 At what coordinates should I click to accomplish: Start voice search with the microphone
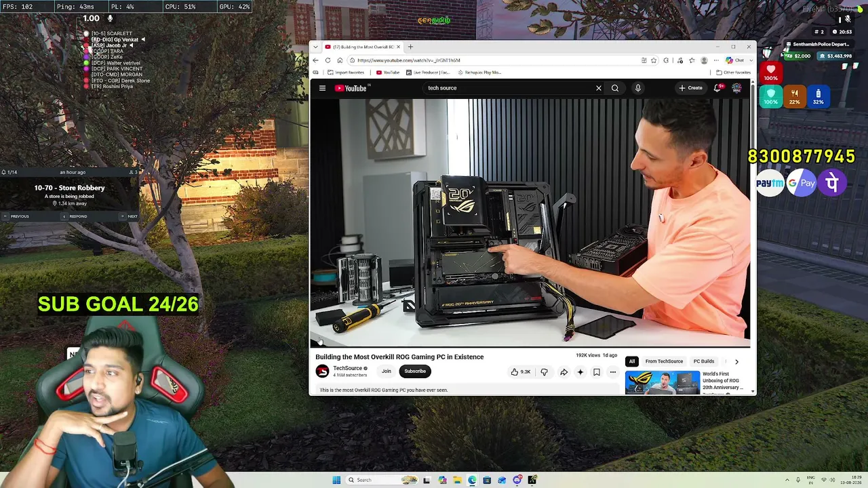pyautogui.click(x=637, y=88)
